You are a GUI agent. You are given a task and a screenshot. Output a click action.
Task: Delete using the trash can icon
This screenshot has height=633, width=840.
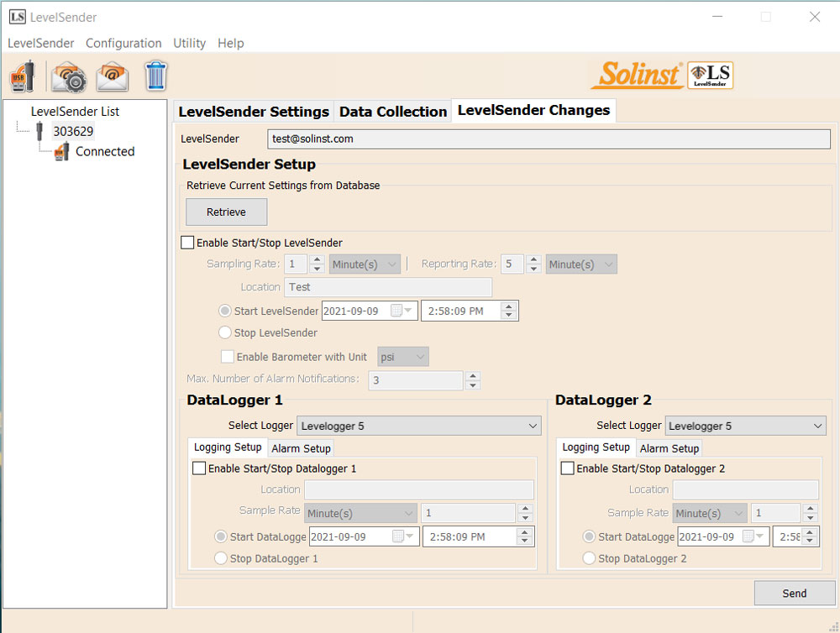[x=155, y=76]
